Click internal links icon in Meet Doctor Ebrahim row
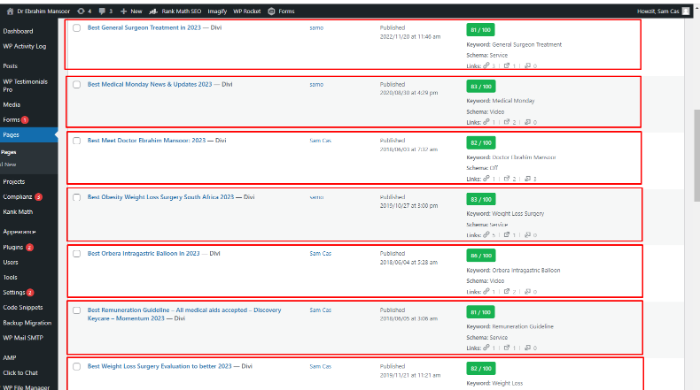The width and height of the screenshot is (700, 390). pyautogui.click(x=486, y=178)
